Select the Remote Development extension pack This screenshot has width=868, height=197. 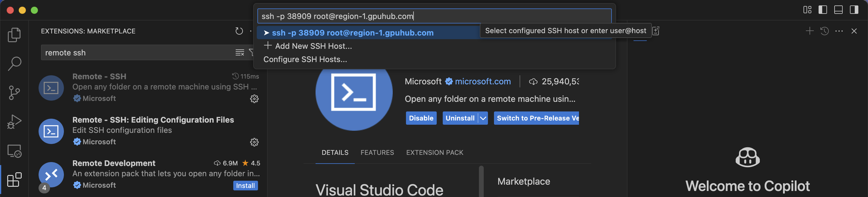pos(148,174)
